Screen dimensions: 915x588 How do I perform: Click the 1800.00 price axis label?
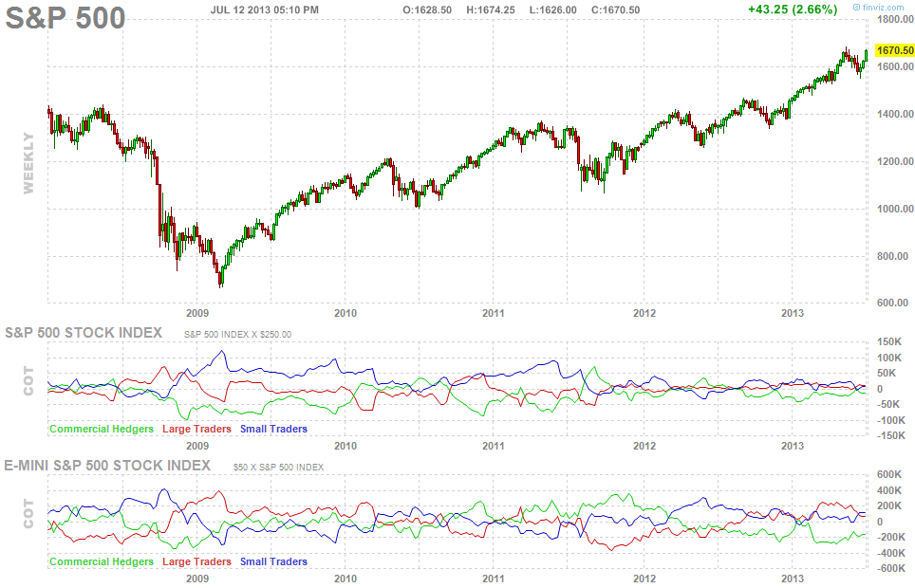pos(895,19)
